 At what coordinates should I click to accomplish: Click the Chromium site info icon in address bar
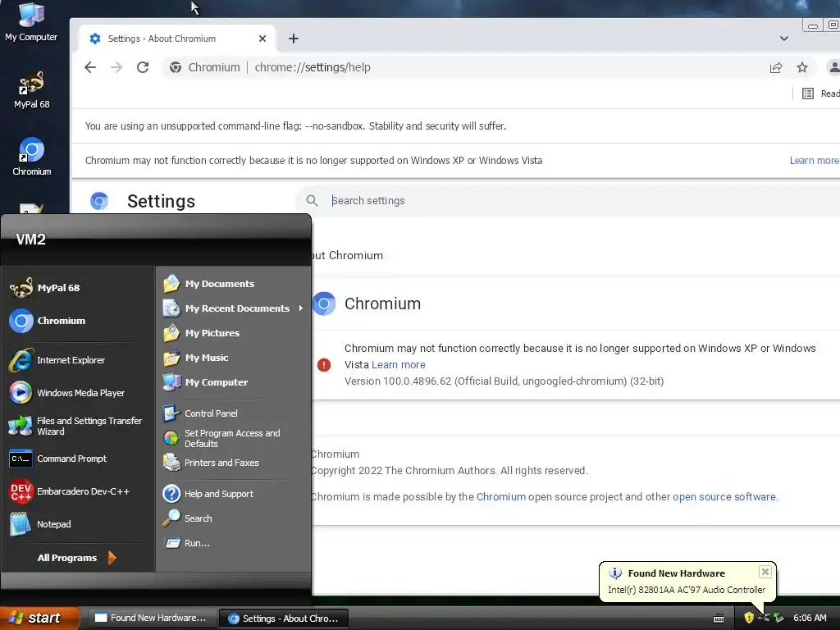(x=176, y=67)
